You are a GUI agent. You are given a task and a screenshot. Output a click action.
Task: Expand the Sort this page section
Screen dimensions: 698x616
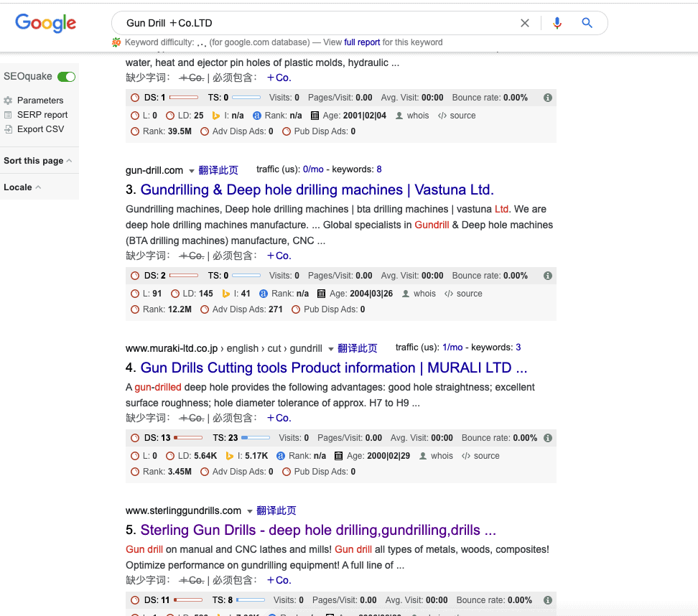(37, 161)
